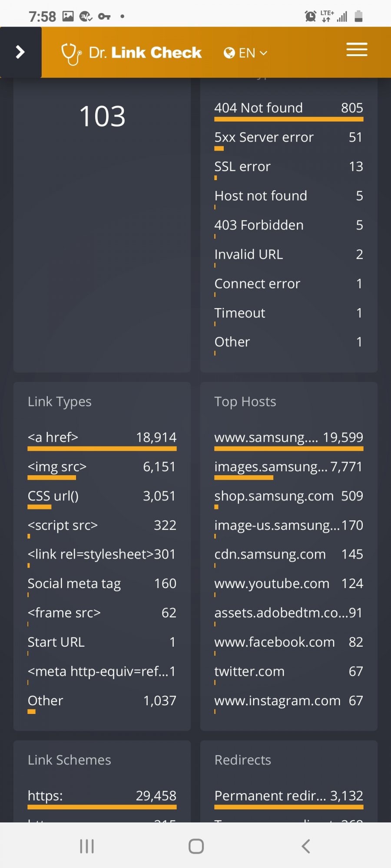
Task: Select the 5xx Server error row
Action: point(288,140)
